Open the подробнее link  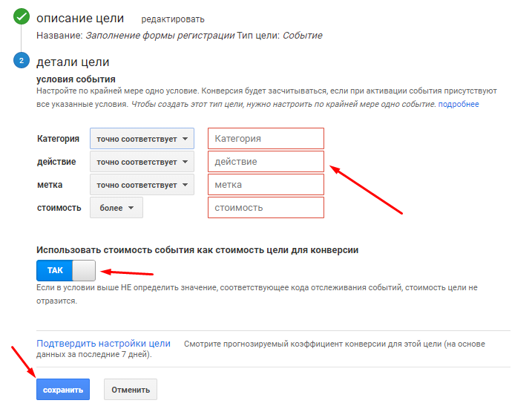coord(459,105)
